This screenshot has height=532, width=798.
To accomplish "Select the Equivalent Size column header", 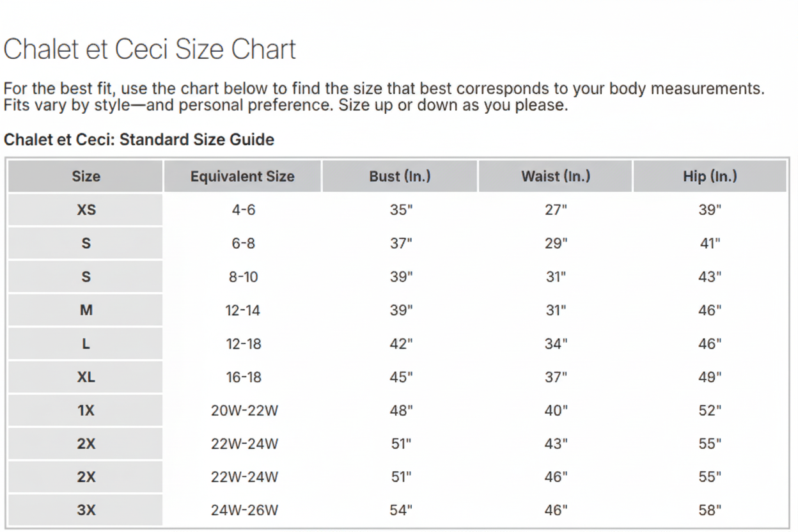I will coord(242,176).
